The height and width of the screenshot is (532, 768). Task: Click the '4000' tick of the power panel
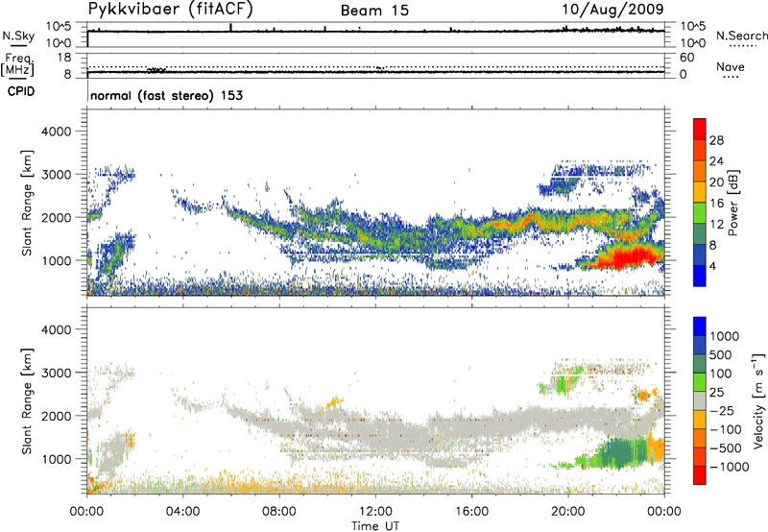pos(56,132)
